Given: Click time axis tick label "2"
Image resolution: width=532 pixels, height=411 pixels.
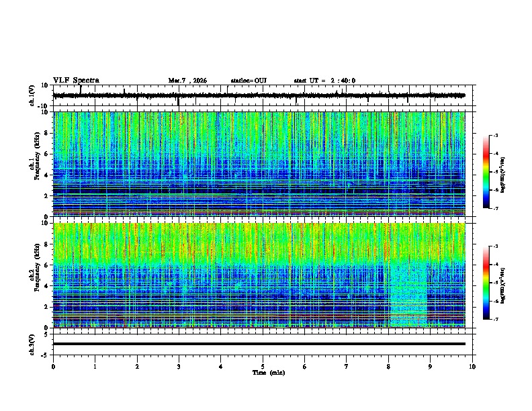Looking at the screenshot, I should tap(137, 367).
